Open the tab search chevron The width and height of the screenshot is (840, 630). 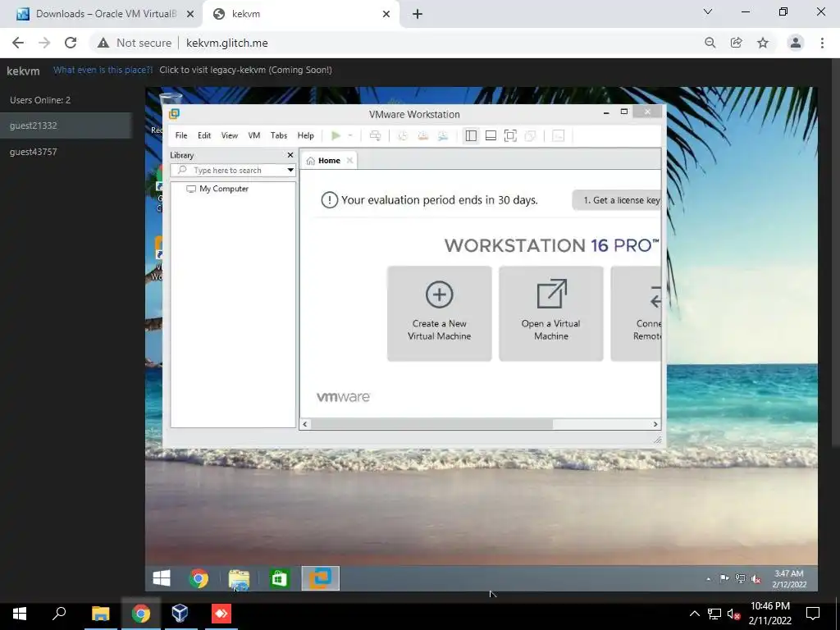[708, 11]
